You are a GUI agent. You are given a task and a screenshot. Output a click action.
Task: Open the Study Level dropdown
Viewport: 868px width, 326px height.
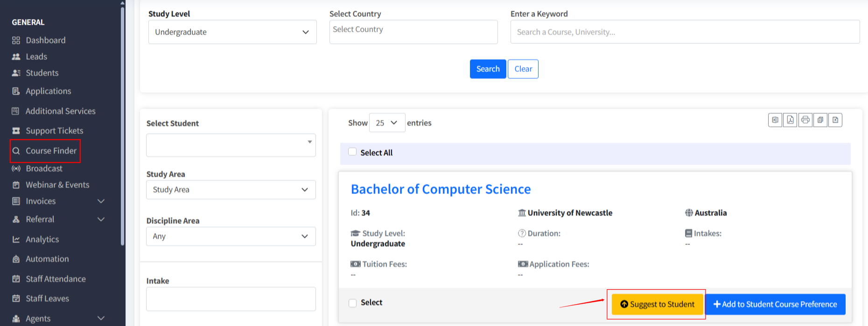point(232,32)
